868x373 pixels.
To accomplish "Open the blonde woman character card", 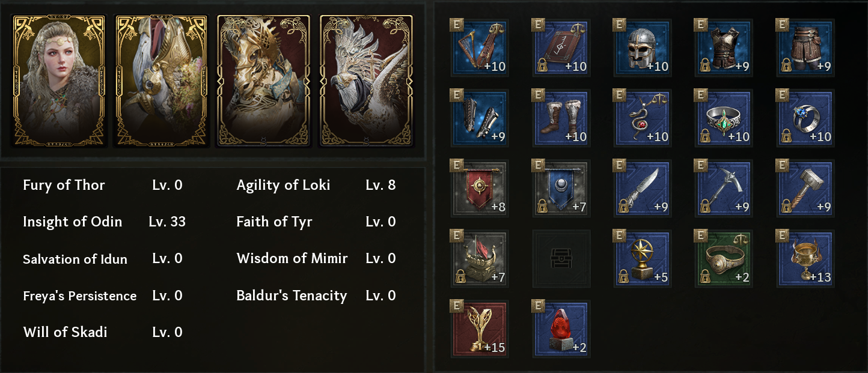I will [59, 81].
